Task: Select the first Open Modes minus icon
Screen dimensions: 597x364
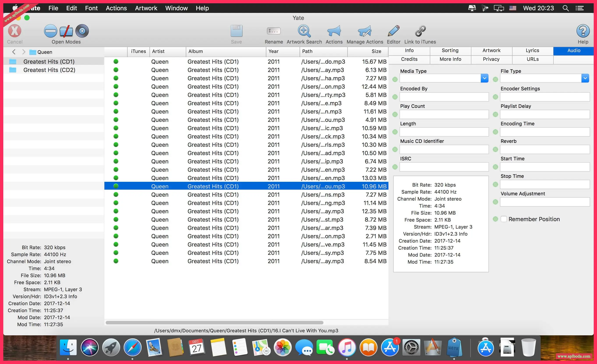Action: [x=50, y=31]
